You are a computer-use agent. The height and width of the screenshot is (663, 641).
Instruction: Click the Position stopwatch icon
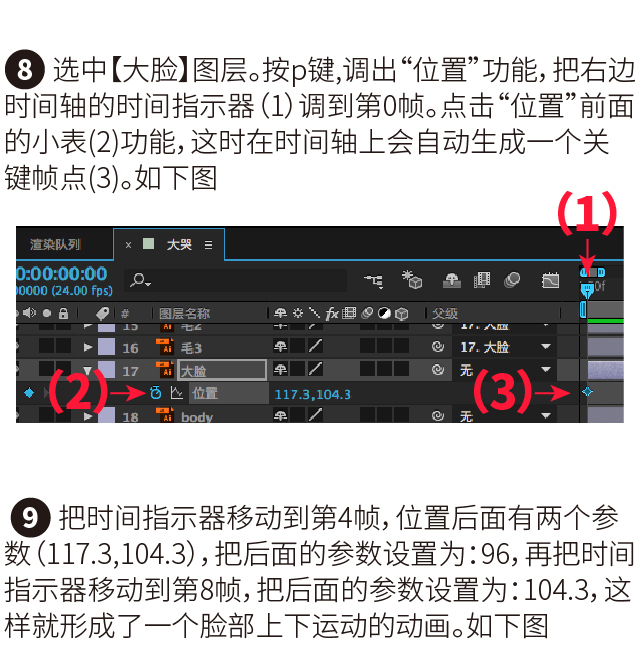tap(156, 393)
